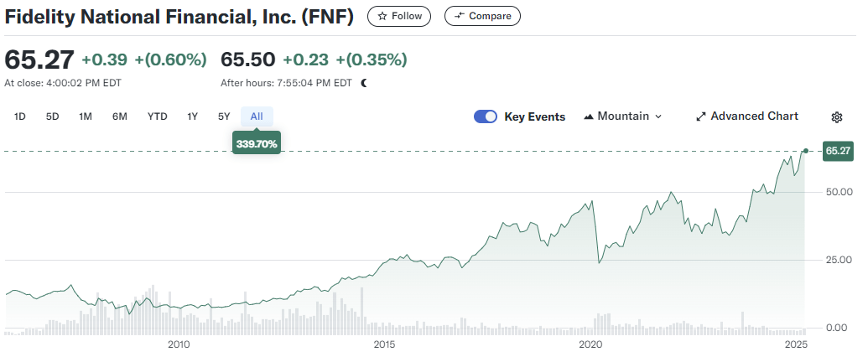Expand the Mountain chart type dropdown

[623, 116]
